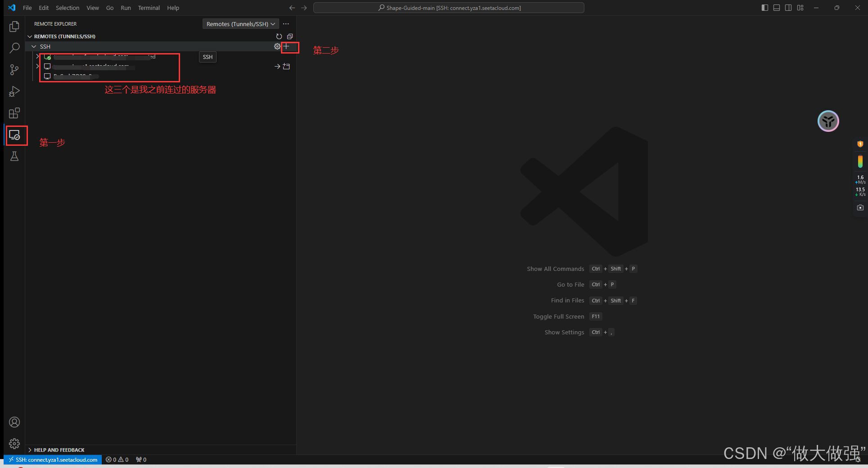Viewport: 868px width, 468px height.
Task: Go forward with the navigation arrow
Action: pos(304,8)
